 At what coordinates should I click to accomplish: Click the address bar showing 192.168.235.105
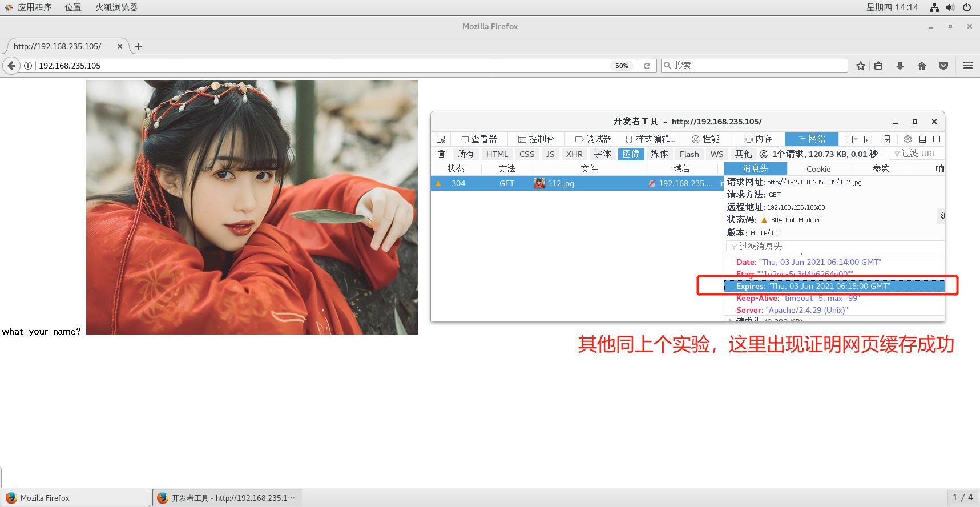(322, 66)
